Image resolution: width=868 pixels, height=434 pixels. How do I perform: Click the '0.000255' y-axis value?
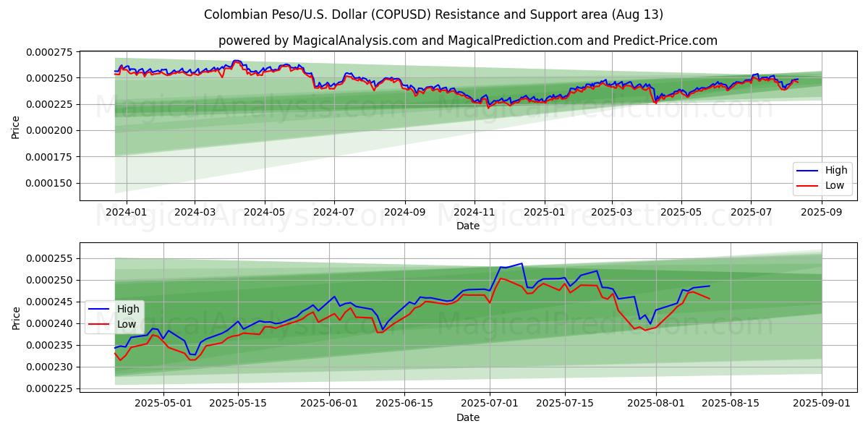[x=50, y=258]
